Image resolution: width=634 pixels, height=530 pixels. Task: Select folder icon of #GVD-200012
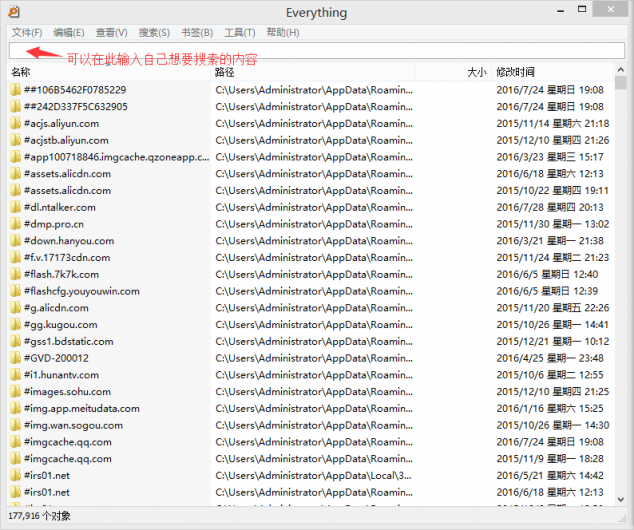15,358
